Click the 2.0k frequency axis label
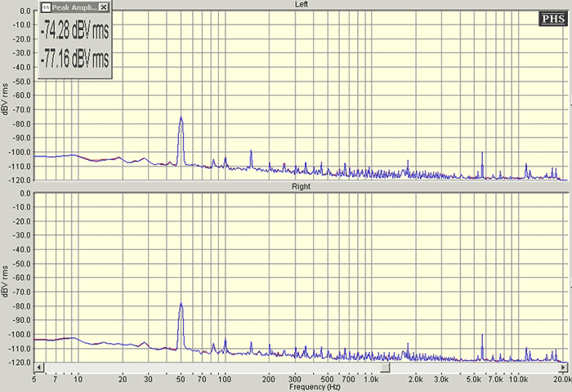The image size is (572, 392). tap(415, 379)
